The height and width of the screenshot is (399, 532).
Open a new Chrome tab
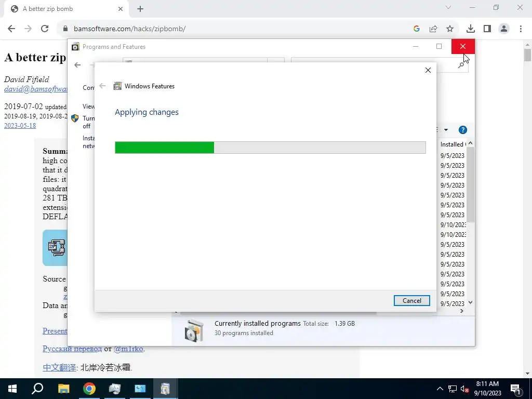coord(140,9)
